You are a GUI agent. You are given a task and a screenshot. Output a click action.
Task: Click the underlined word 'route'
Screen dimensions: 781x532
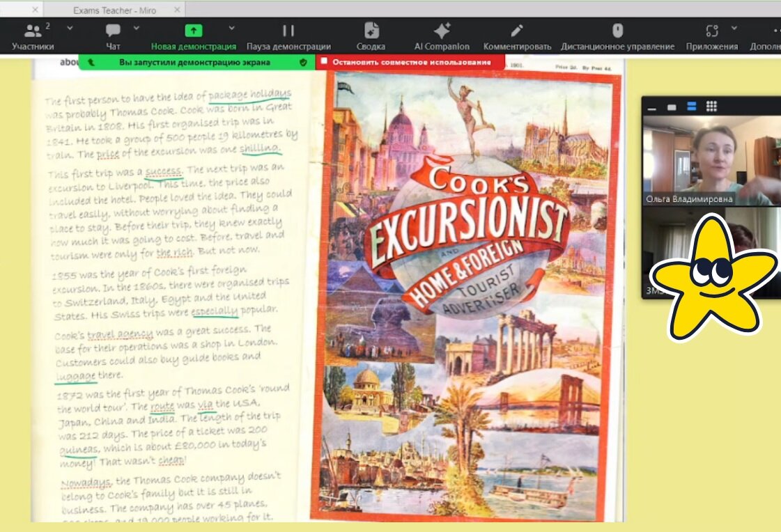coord(162,406)
